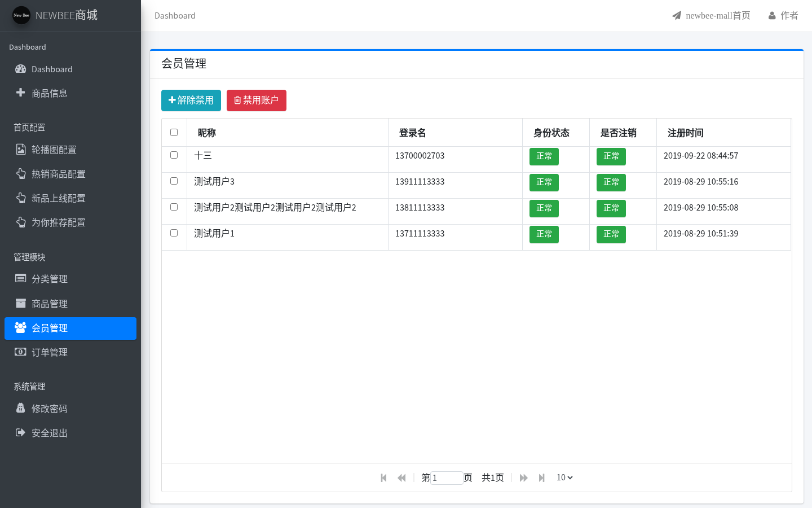
Task: Click registration time 2019-08-29 10:51:39
Action: [x=701, y=234]
